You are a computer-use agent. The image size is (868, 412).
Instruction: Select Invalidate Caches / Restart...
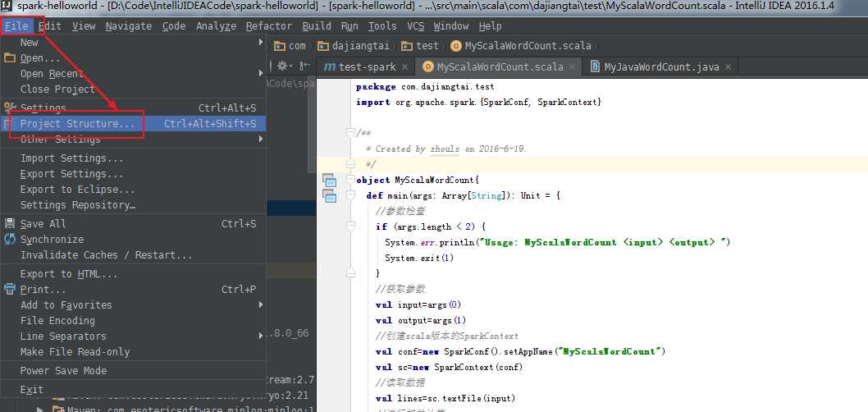pyautogui.click(x=134, y=254)
